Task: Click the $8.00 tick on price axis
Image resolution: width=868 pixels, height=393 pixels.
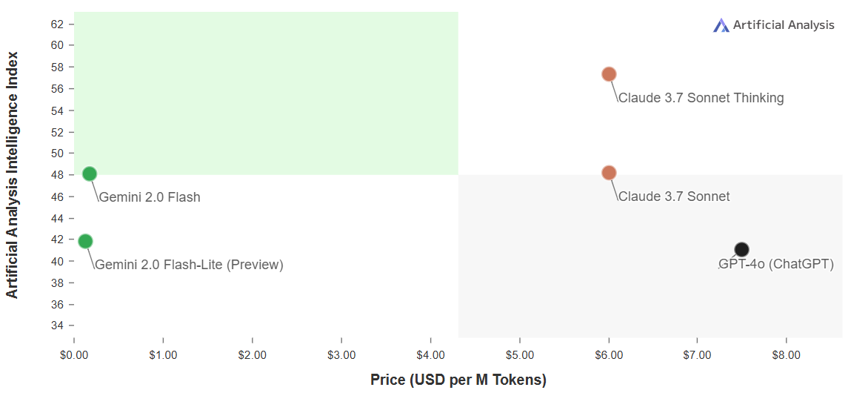Action: coord(787,355)
